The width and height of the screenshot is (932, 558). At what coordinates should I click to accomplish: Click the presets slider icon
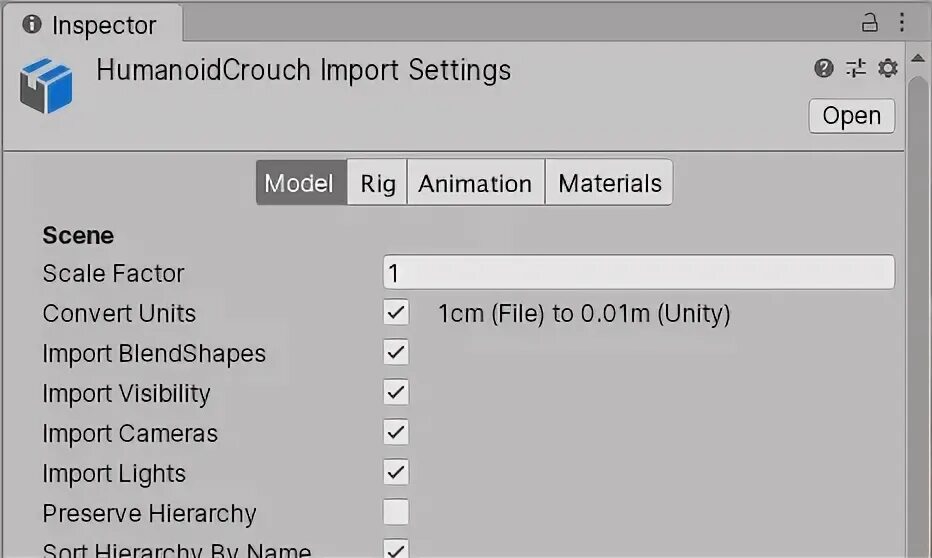(x=856, y=68)
